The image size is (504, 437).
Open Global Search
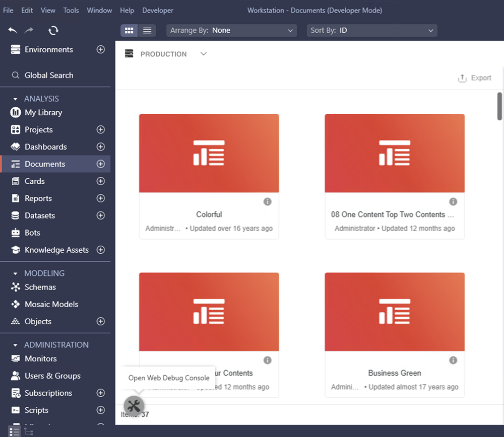pyautogui.click(x=49, y=76)
